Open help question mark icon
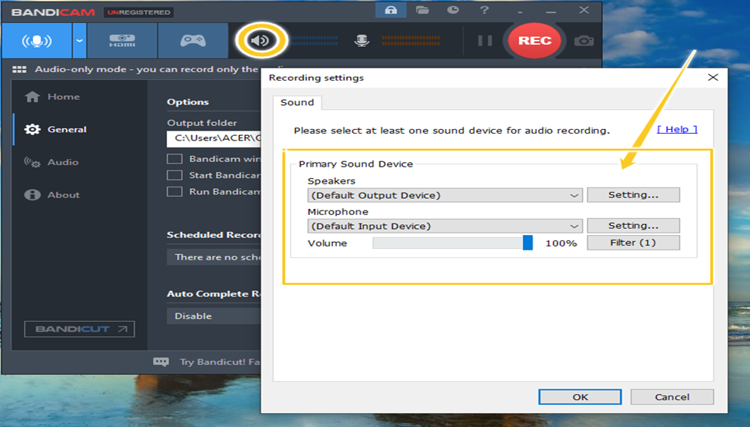Screen dimensions: 750x427 [x=484, y=10]
